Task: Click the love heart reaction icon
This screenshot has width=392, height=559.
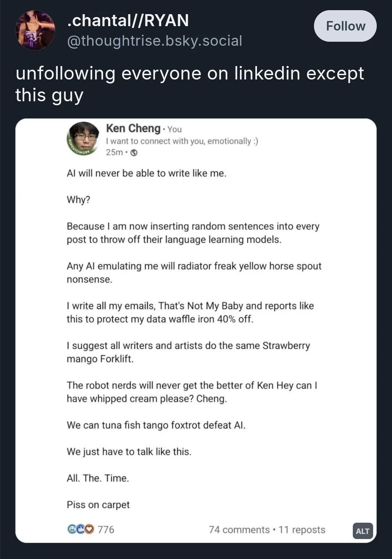Action: click(90, 529)
